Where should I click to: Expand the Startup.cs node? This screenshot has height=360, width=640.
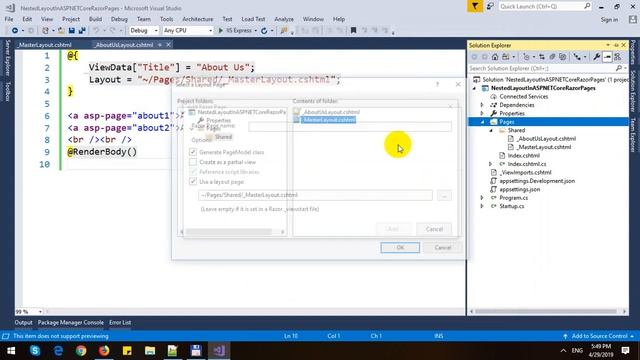point(482,206)
